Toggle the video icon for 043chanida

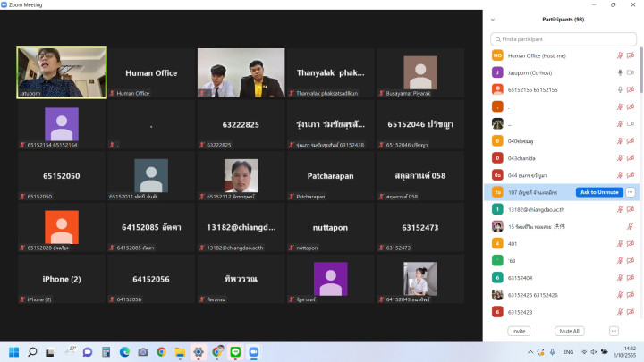[631, 158]
